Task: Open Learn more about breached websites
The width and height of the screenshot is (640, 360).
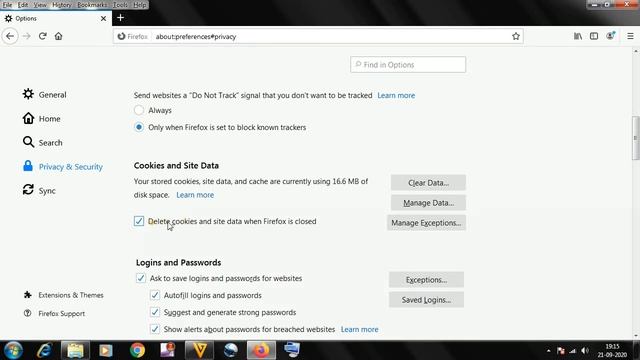Action: click(360, 329)
